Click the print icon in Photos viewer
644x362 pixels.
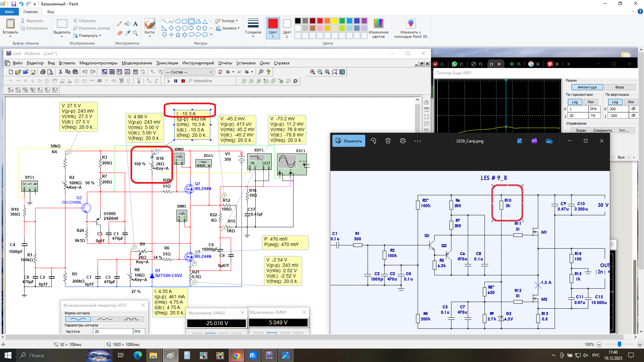click(x=403, y=141)
